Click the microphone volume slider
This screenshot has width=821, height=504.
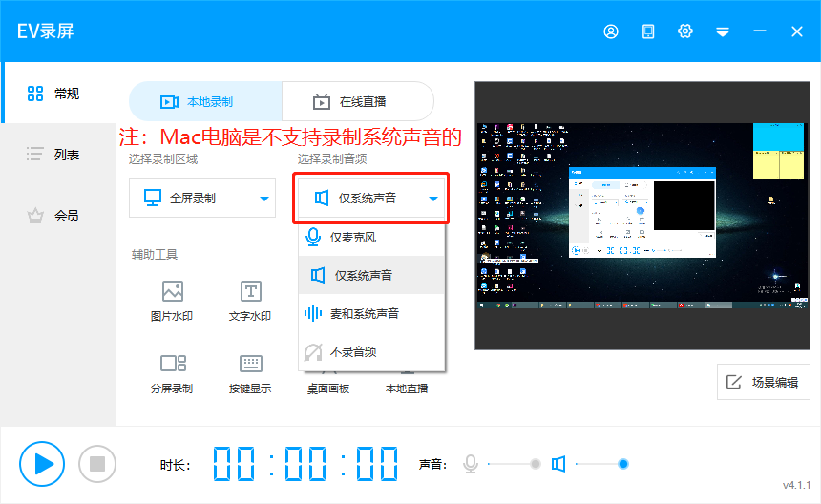(514, 464)
